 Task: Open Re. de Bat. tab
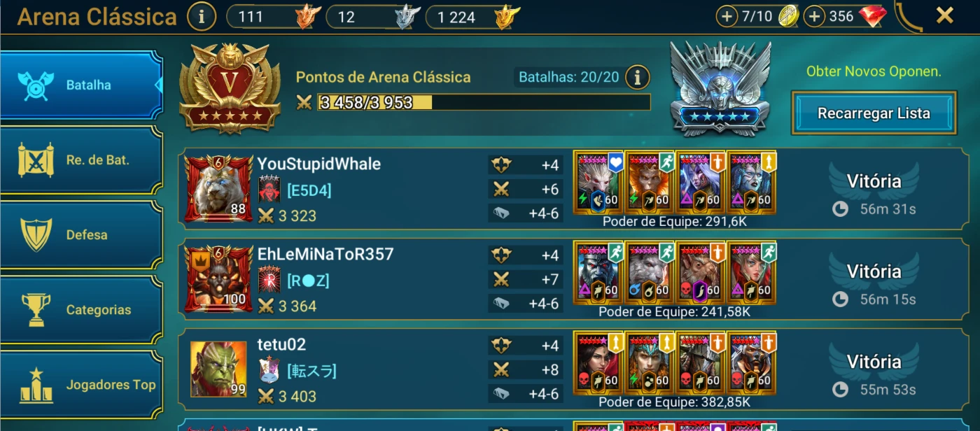point(81,160)
